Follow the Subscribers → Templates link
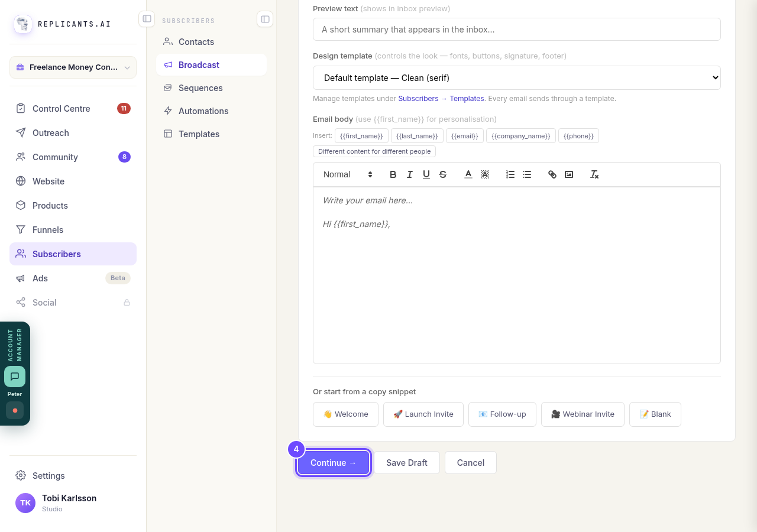757x532 pixels. point(441,99)
